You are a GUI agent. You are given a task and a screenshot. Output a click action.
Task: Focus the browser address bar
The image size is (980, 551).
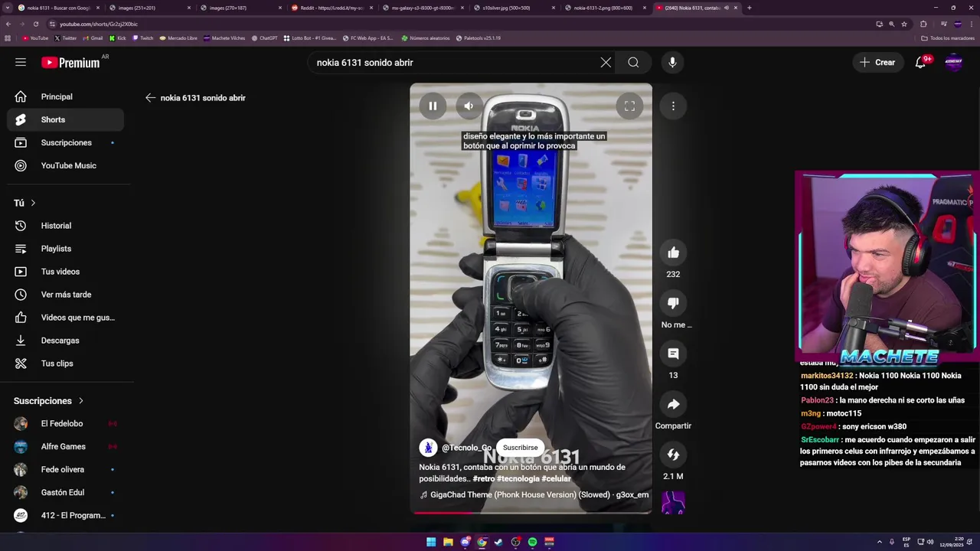coord(459,24)
